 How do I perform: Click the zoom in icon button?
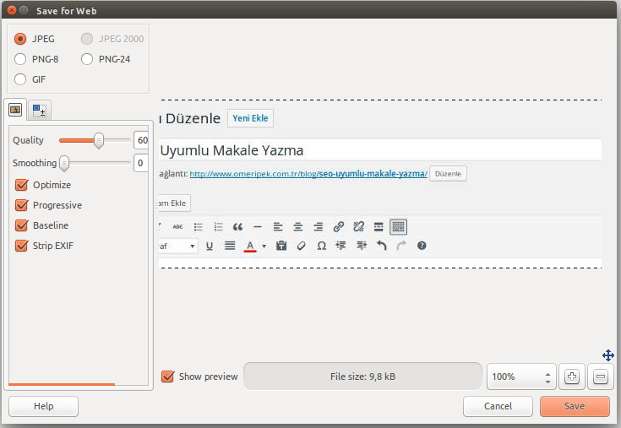tap(572, 377)
